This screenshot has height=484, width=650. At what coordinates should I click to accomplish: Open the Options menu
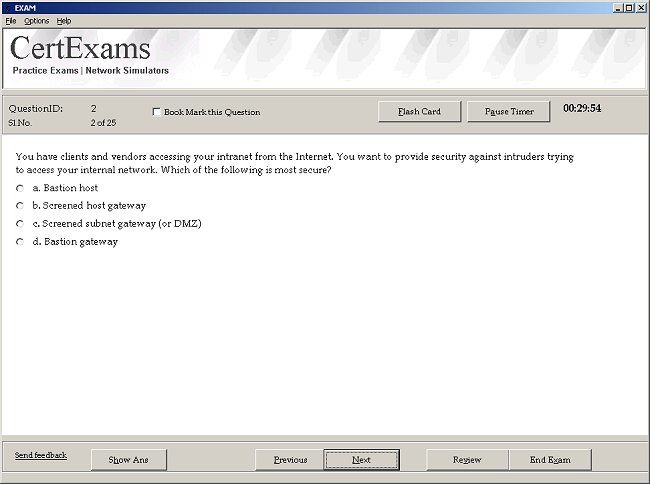point(36,21)
